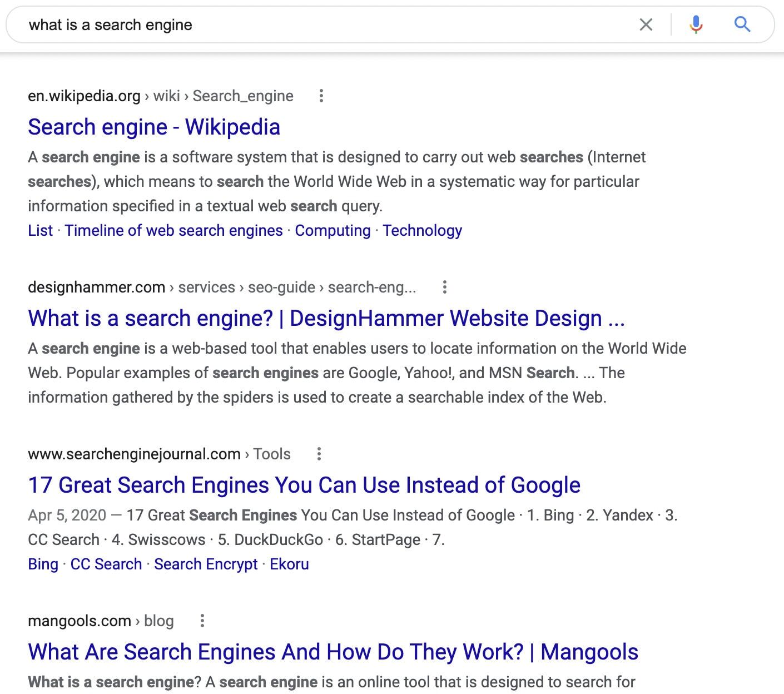Viewport: 784px width, 694px height.
Task: Click the mangools.com › blog breadcrumb
Action: [x=101, y=621]
